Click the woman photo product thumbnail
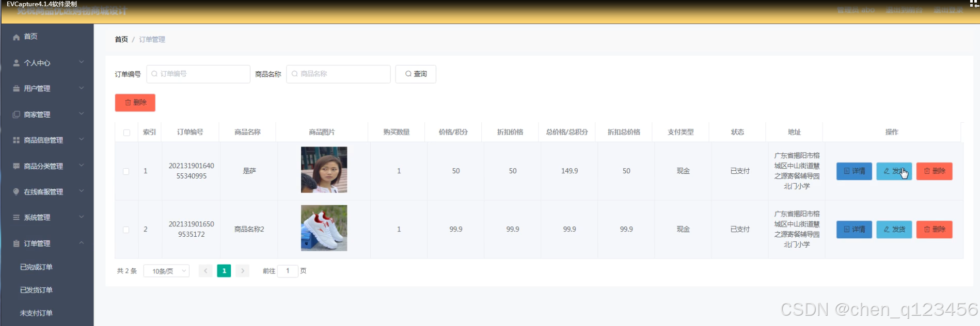980x326 pixels. point(324,170)
